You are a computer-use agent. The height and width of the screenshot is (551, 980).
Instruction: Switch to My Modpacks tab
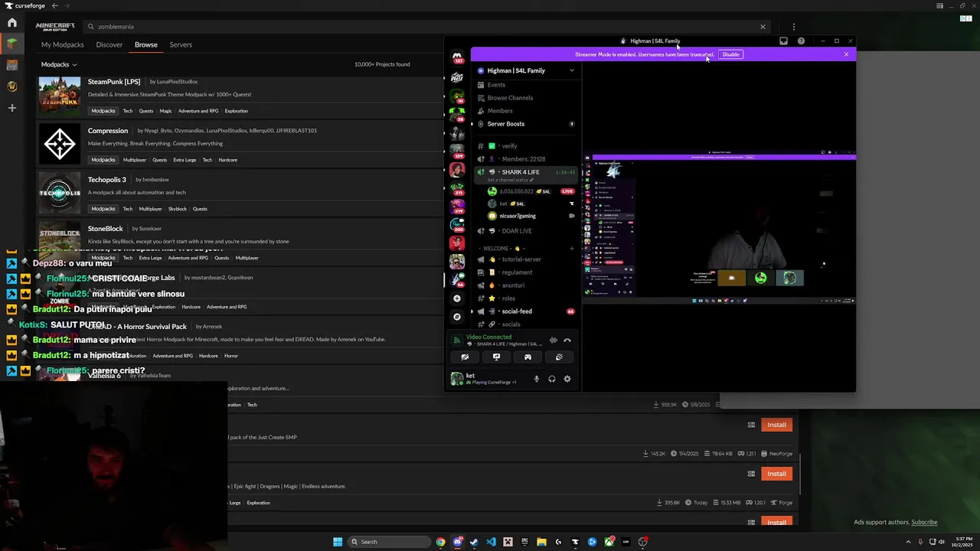63,44
